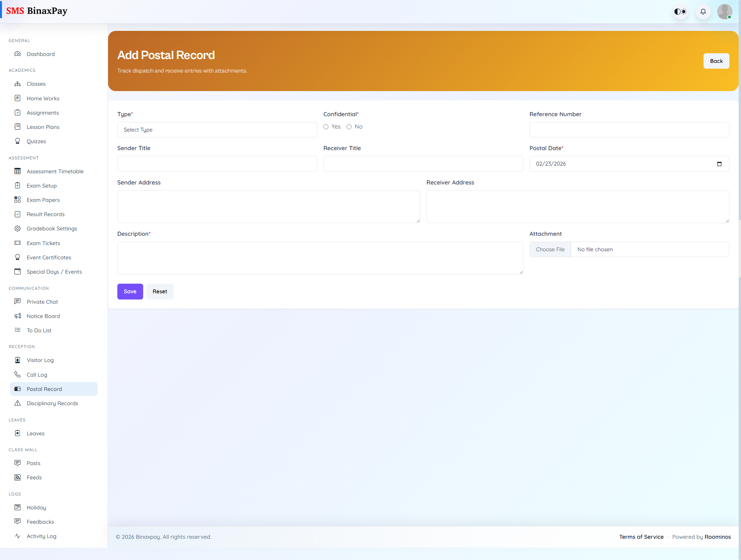Select the Call Log phone icon

coord(18,374)
